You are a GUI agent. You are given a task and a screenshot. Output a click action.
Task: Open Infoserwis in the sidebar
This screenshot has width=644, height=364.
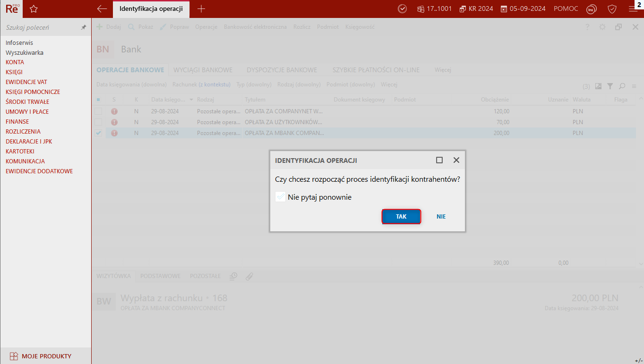click(x=19, y=42)
